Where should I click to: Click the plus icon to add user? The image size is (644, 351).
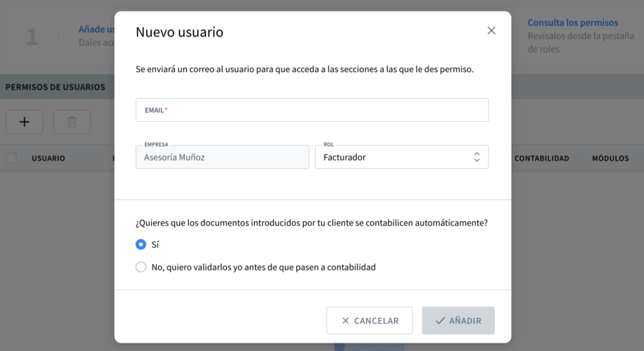point(24,122)
